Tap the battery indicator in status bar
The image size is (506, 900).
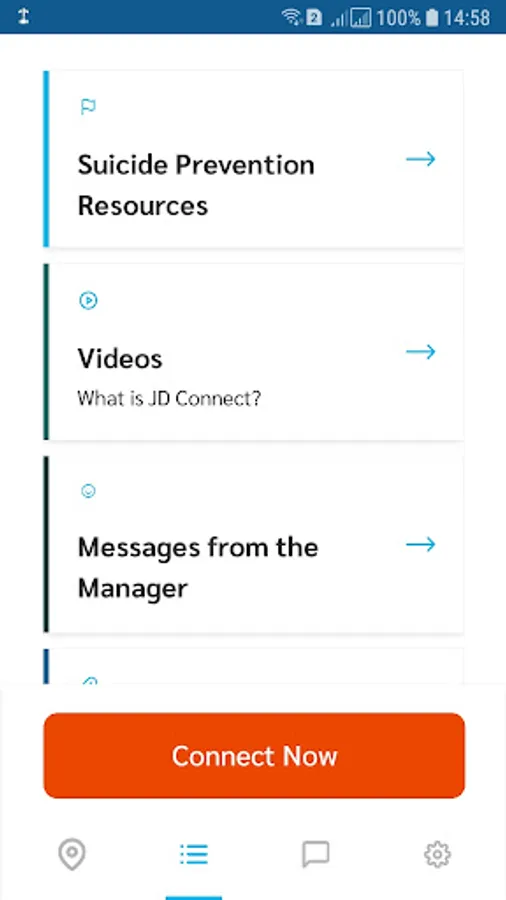coord(431,18)
